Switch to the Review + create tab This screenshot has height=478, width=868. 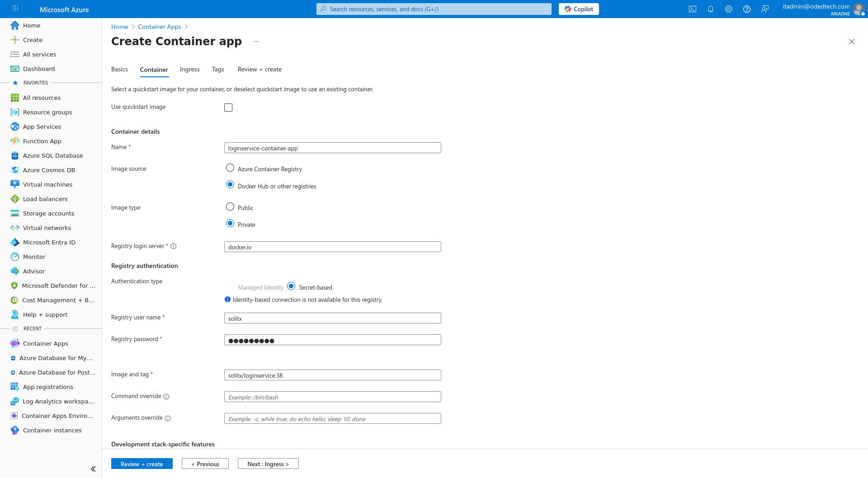[x=259, y=69]
